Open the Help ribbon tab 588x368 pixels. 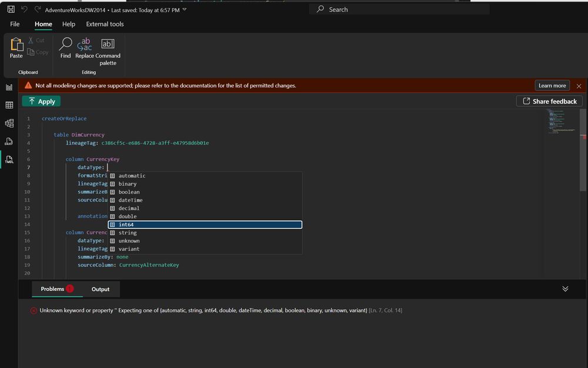pos(69,24)
